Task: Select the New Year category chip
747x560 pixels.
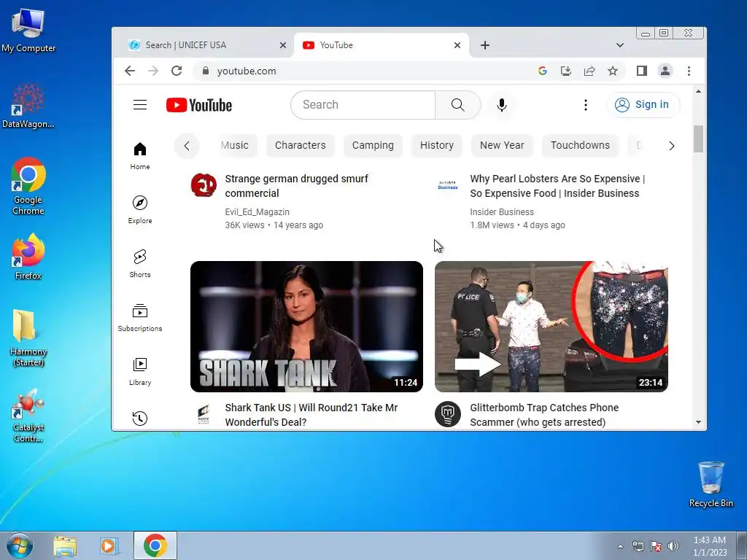Action: tap(502, 145)
